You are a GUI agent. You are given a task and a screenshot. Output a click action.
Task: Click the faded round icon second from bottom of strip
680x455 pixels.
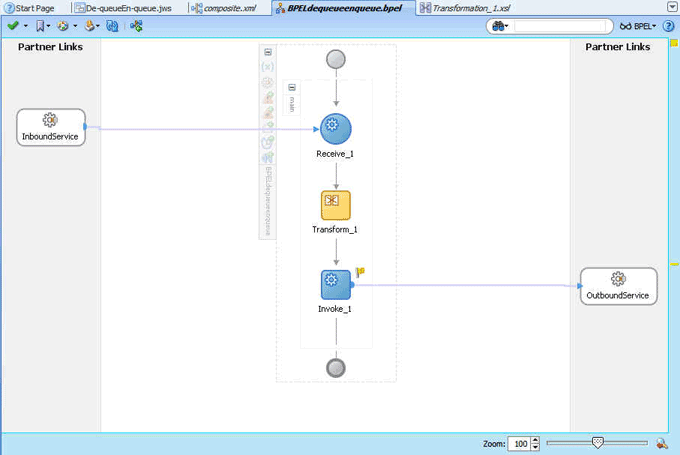point(268,142)
